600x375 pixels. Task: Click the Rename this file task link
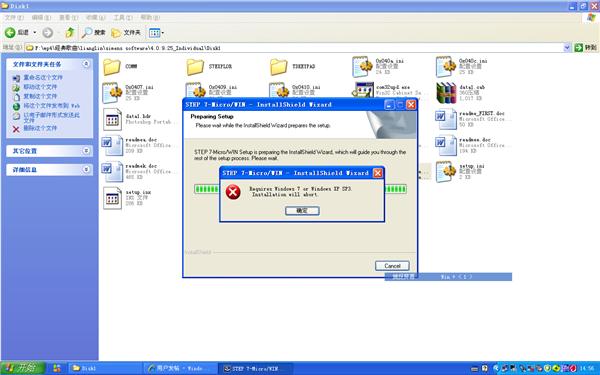43,78
